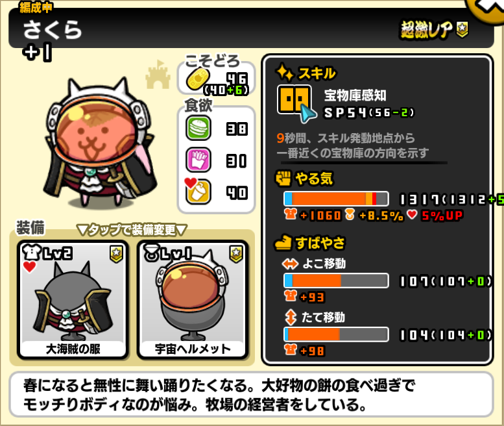Click the やる気 stat progress bar
Image resolution: width=504 pixels, height=426 pixels.
[x=336, y=199]
